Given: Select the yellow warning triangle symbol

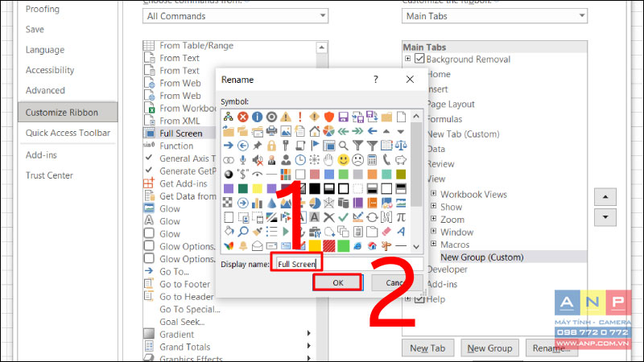Looking at the screenshot, I should click(286, 117).
